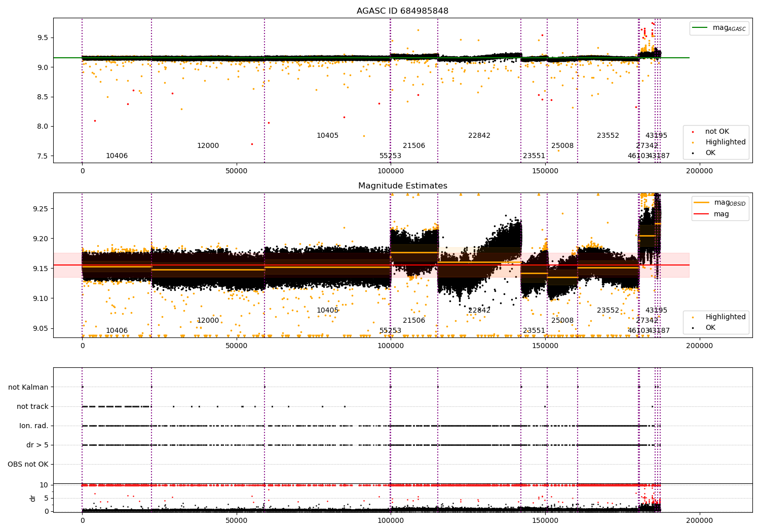Click the 8.5 y-axis tick in top plot

coord(42,97)
